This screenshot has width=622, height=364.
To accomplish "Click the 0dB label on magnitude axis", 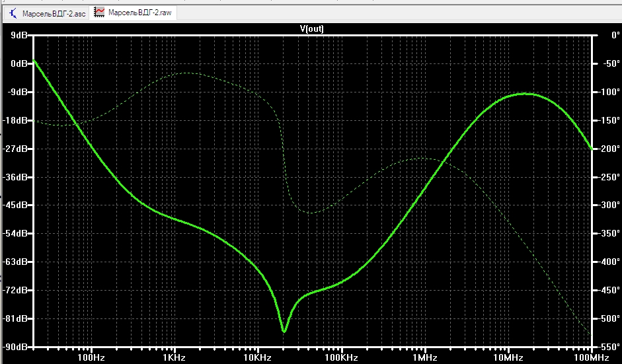I will point(19,63).
